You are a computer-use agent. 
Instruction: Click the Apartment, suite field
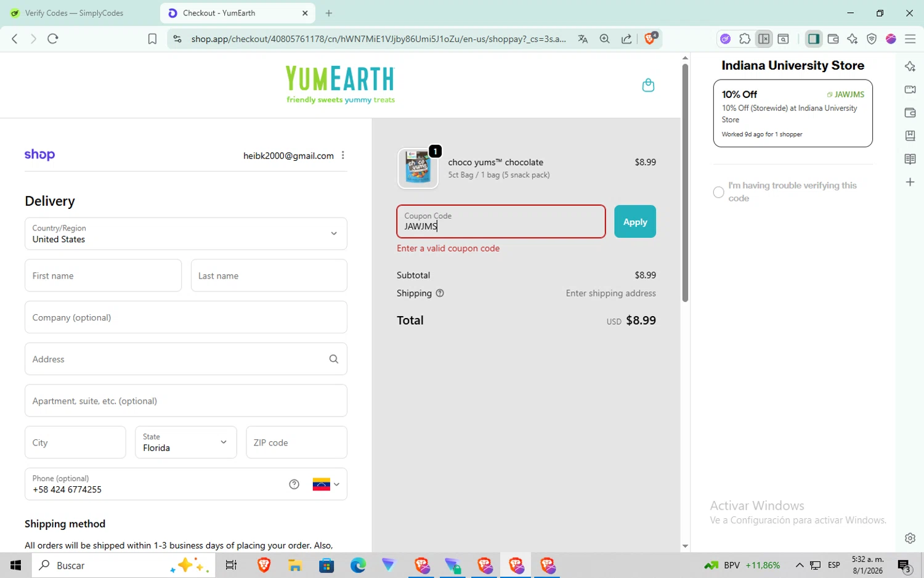186,401
